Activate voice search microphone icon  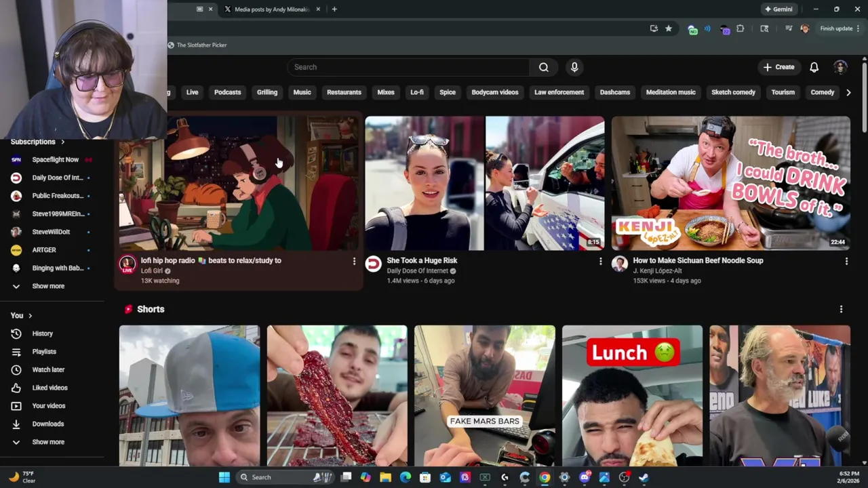574,67
